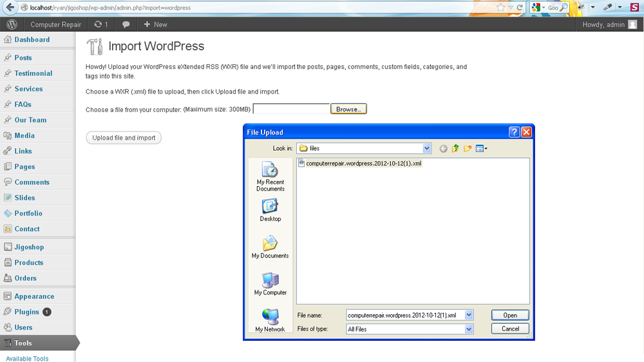The image size is (644, 362).
Task: Create new folder in File Upload dialog
Action: click(468, 149)
